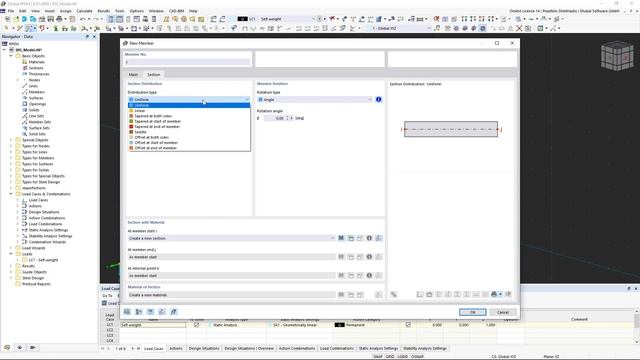640x360 pixels.
Task: Click Cancel in New Member dialog
Action: pyautogui.click(x=503, y=312)
